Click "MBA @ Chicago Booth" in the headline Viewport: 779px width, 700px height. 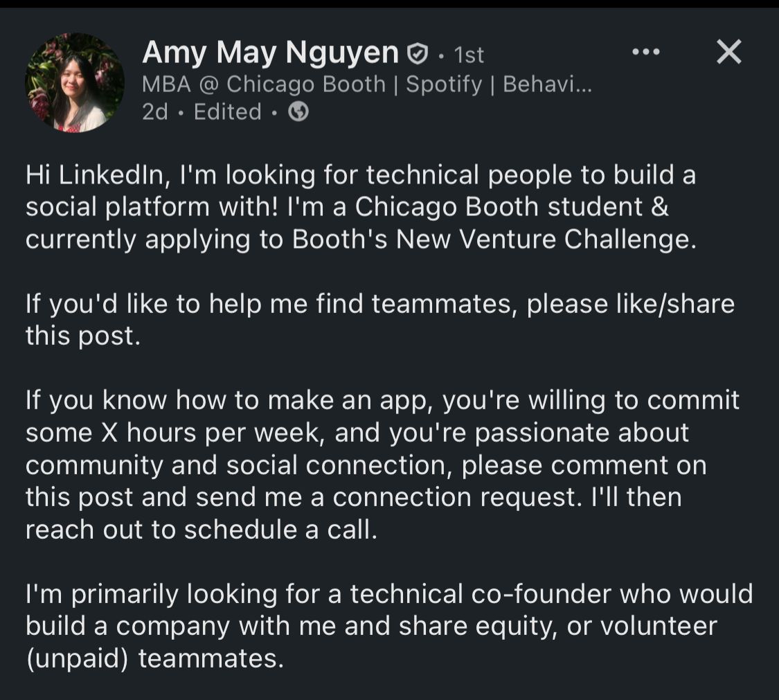click(x=264, y=84)
